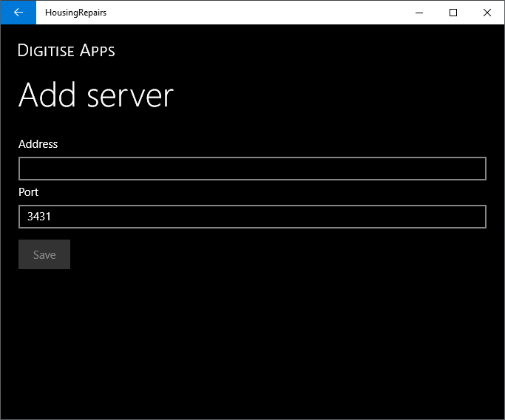The width and height of the screenshot is (505, 420).
Task: Click the Port label
Action: (28, 192)
